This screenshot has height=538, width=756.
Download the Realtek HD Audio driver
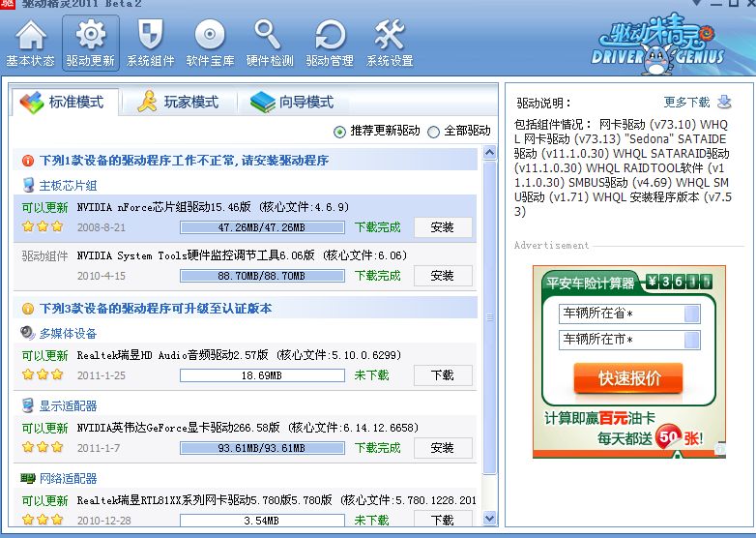click(443, 375)
